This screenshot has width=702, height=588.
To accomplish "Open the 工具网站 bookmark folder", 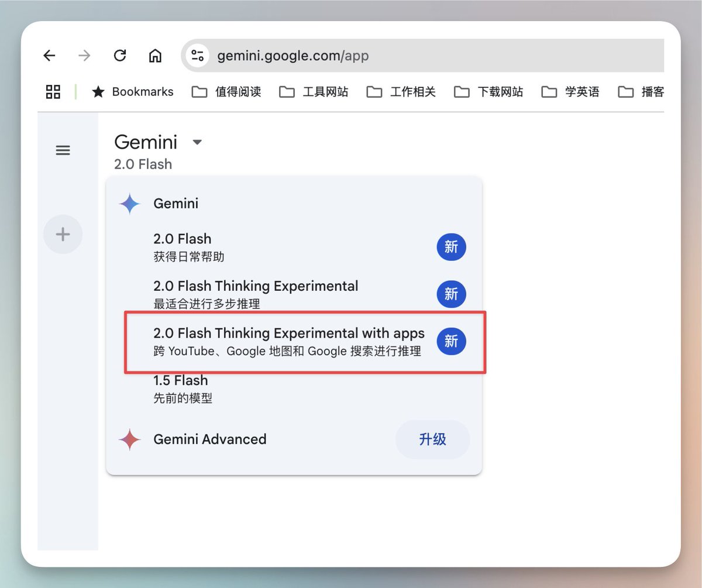I will coord(314,91).
